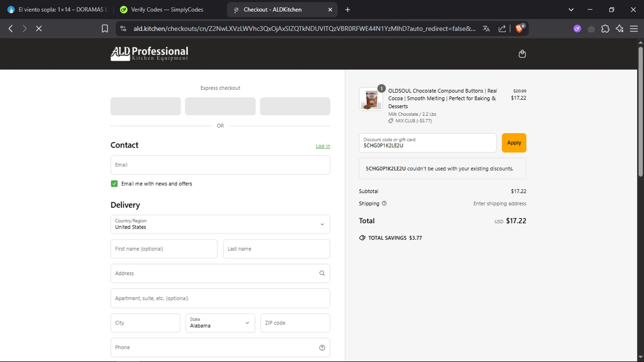Viewport: 644px width, 362px height.
Task: Open the purple extension icon in toolbar
Action: (x=577, y=28)
